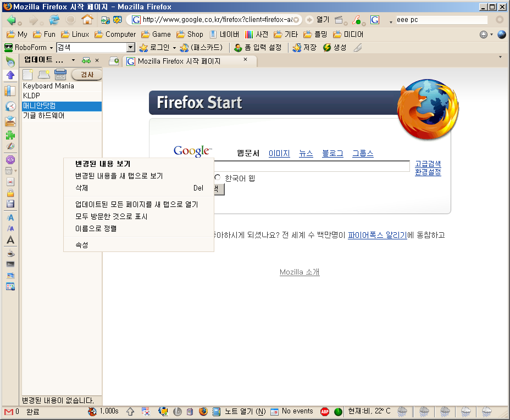Open the themes paint palette icon
This screenshot has height=420, width=510.
tap(10, 146)
